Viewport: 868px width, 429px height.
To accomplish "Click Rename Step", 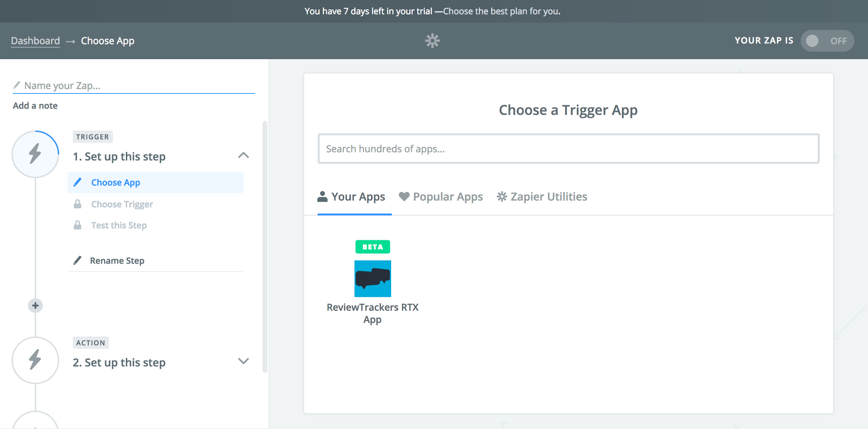I will pyautogui.click(x=117, y=261).
